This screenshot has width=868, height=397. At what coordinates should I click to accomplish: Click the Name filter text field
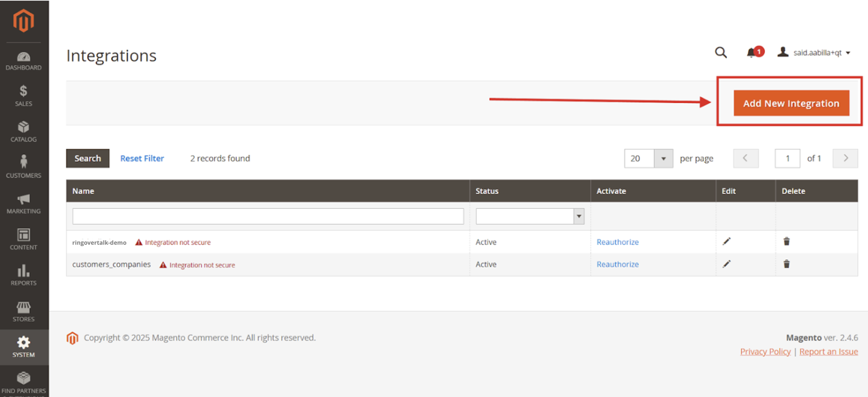pyautogui.click(x=268, y=216)
